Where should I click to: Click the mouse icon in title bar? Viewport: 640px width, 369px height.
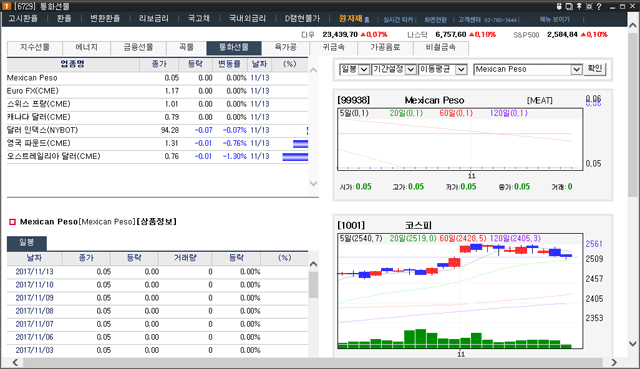click(x=559, y=6)
